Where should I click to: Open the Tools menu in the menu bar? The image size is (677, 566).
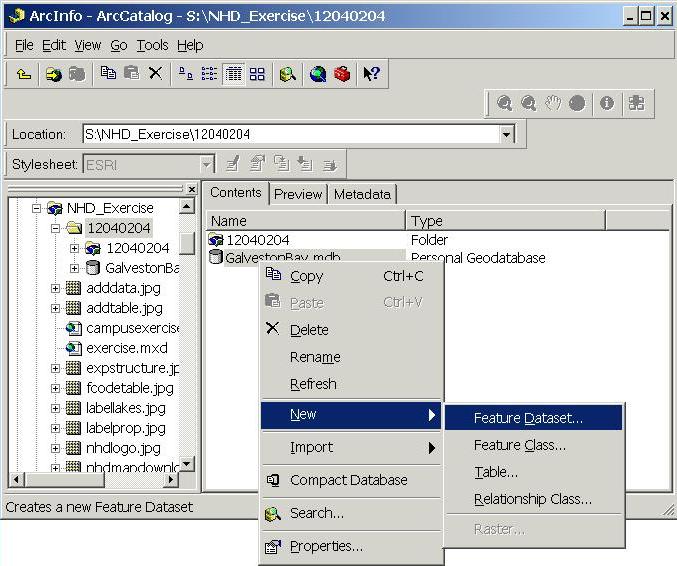coord(152,45)
